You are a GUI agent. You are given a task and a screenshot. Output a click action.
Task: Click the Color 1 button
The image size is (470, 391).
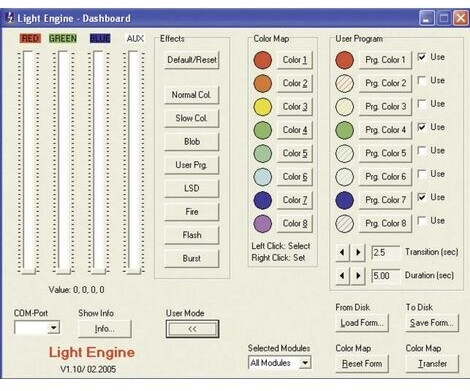click(x=295, y=60)
